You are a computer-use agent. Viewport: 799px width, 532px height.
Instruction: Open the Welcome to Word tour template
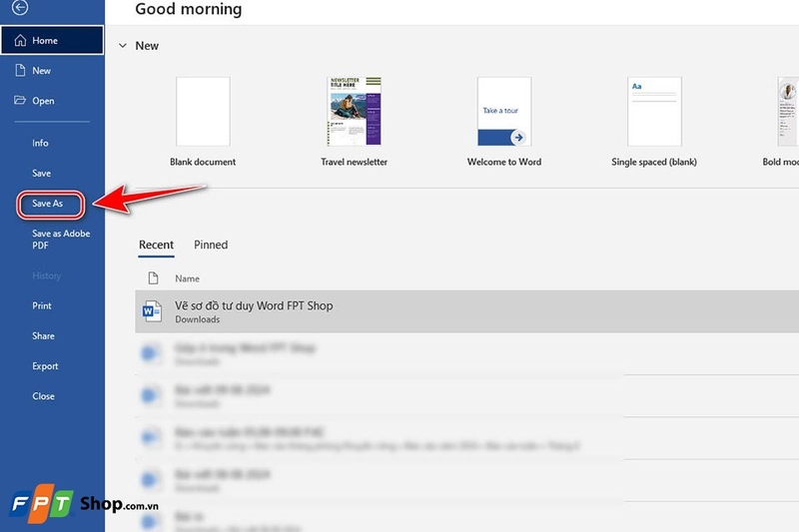503,112
